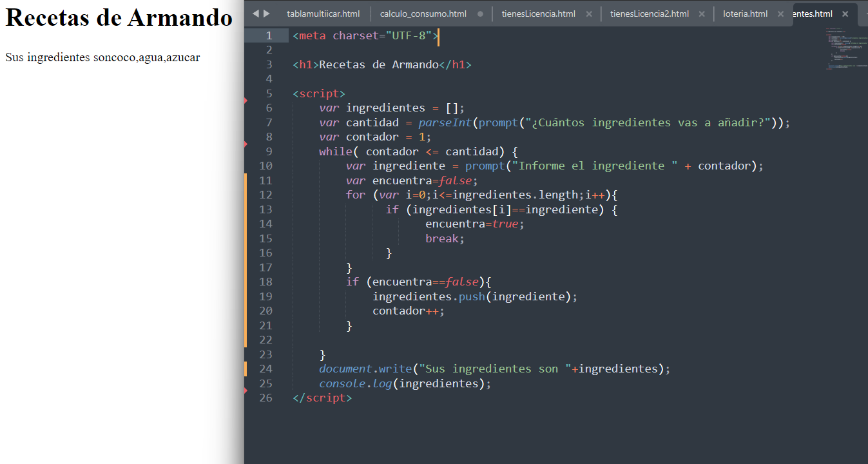Click 'Recetas de Armando' heading in browser page
The image size is (868, 464).
[x=119, y=17]
